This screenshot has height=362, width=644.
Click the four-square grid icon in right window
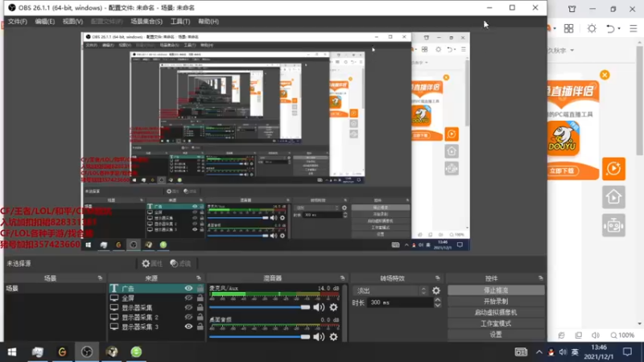569,28
